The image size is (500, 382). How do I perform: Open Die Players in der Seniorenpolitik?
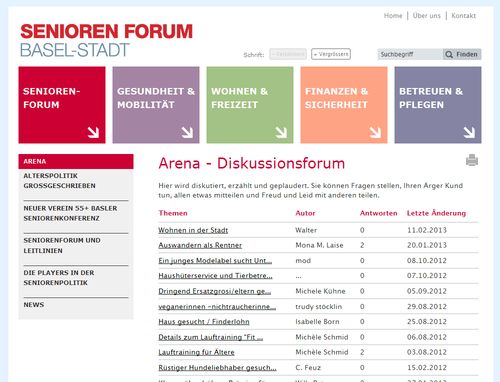coord(59,278)
